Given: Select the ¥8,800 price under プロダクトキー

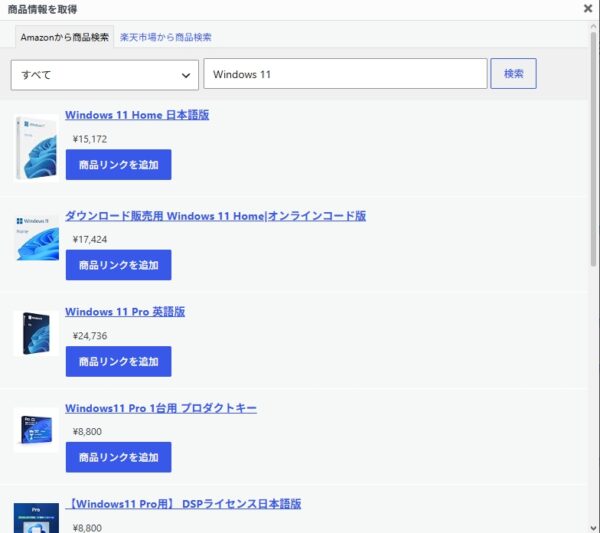Looking at the screenshot, I should 87,432.
